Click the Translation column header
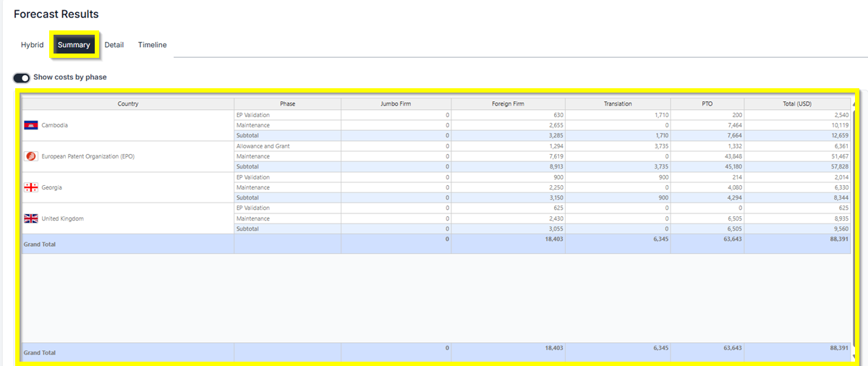Image resolution: width=868 pixels, height=366 pixels. pyautogui.click(x=618, y=104)
